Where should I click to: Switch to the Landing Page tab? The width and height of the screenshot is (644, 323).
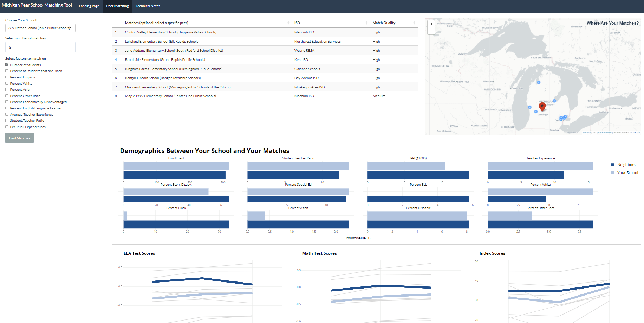point(89,6)
